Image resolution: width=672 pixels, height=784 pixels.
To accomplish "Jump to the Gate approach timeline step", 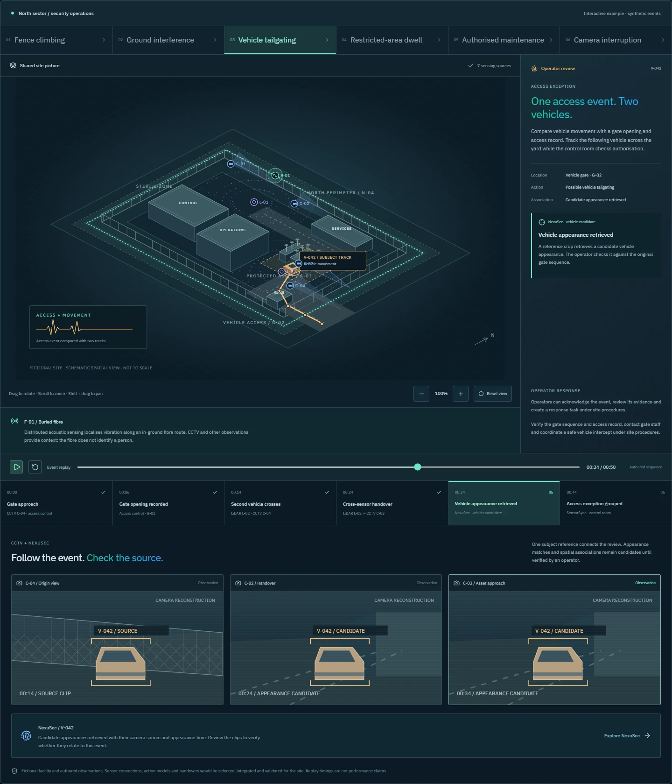I will coord(56,503).
